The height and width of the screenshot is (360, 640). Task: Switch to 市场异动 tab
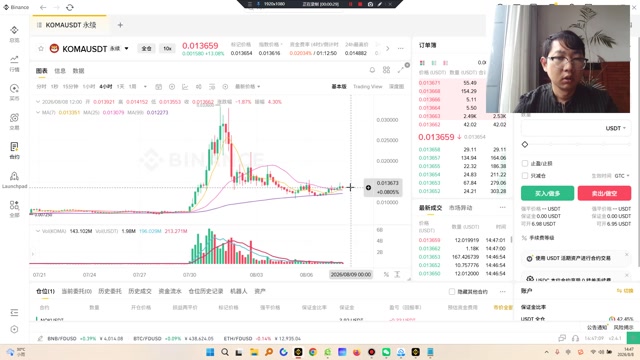point(460,208)
